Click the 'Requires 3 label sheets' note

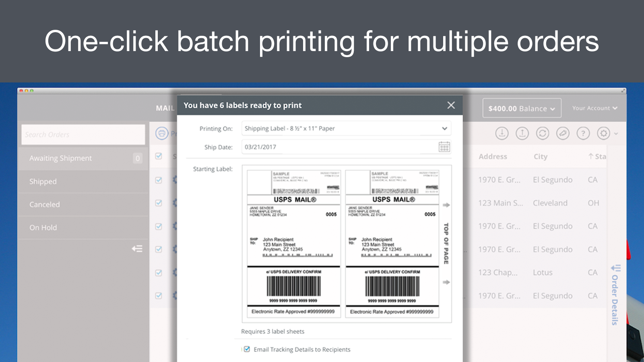tap(272, 331)
